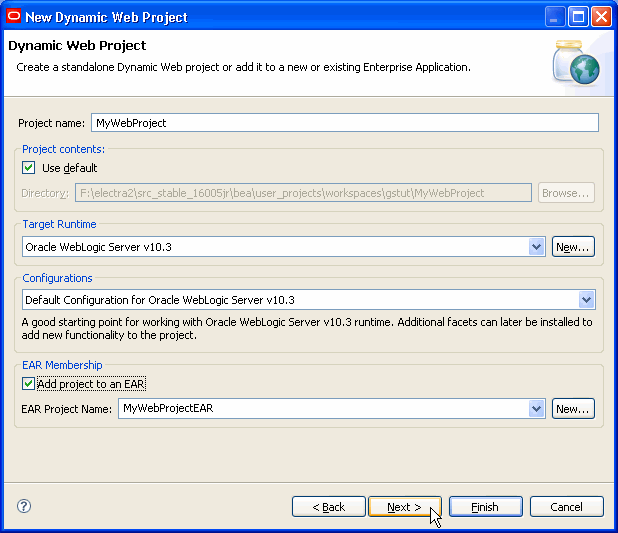Close the New Dynamic Web Project window

click(601, 17)
